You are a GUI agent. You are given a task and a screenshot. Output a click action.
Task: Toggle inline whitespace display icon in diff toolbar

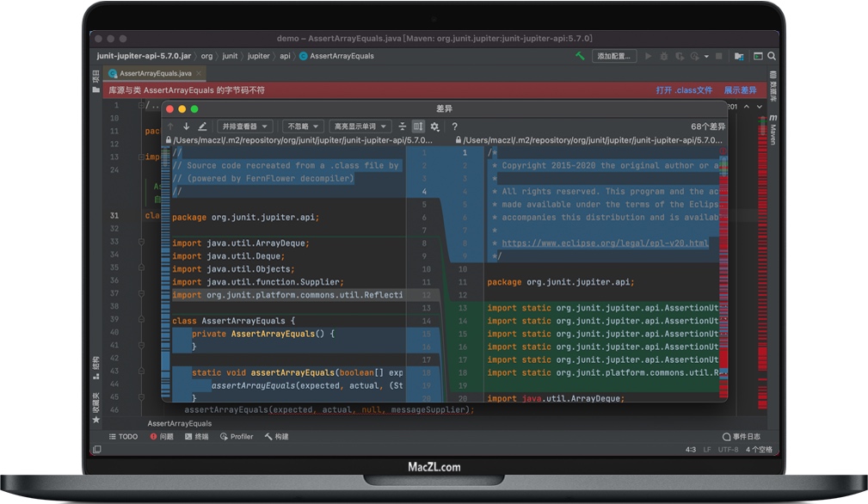coord(416,126)
